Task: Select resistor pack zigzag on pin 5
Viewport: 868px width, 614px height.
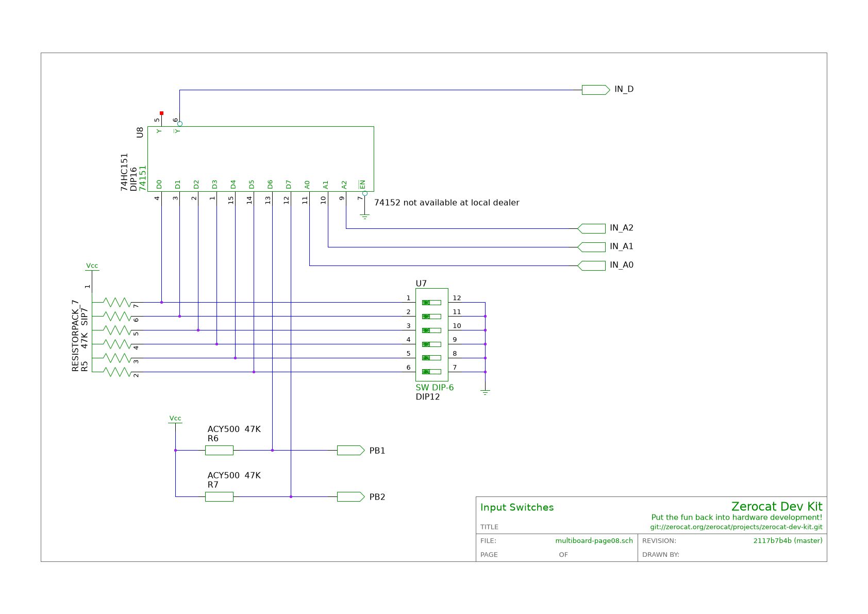Action: click(x=117, y=330)
